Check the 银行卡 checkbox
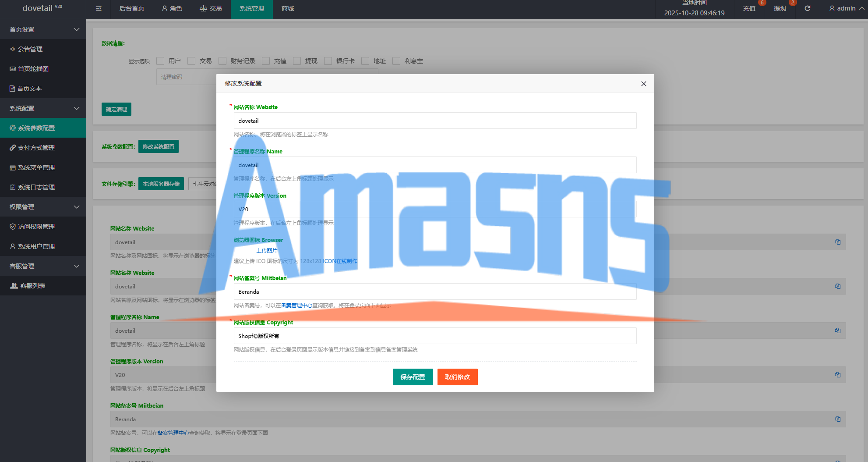Screen dimensions: 868x462 click(328, 61)
